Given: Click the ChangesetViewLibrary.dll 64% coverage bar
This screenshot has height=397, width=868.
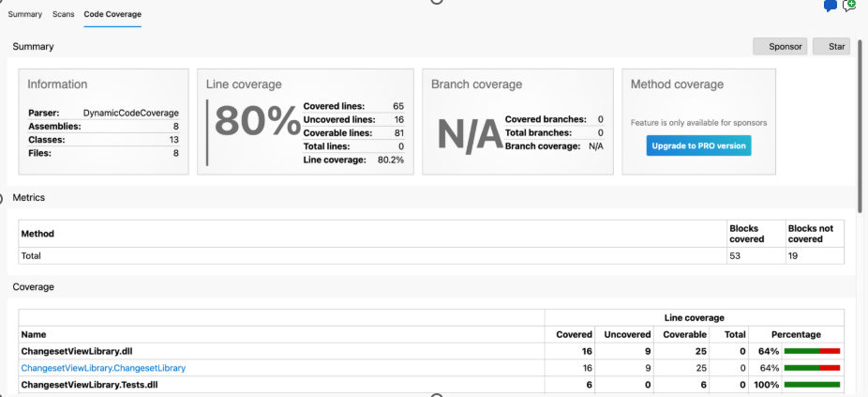Looking at the screenshot, I should [x=812, y=351].
